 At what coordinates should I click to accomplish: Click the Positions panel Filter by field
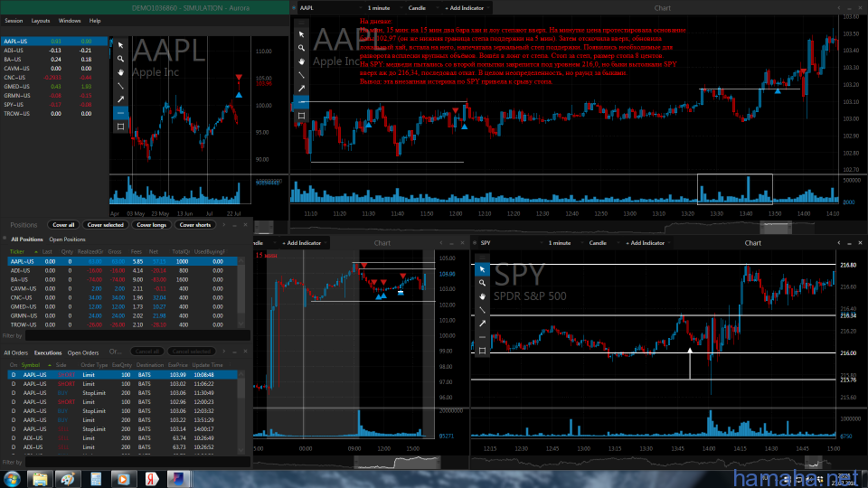[137, 336]
